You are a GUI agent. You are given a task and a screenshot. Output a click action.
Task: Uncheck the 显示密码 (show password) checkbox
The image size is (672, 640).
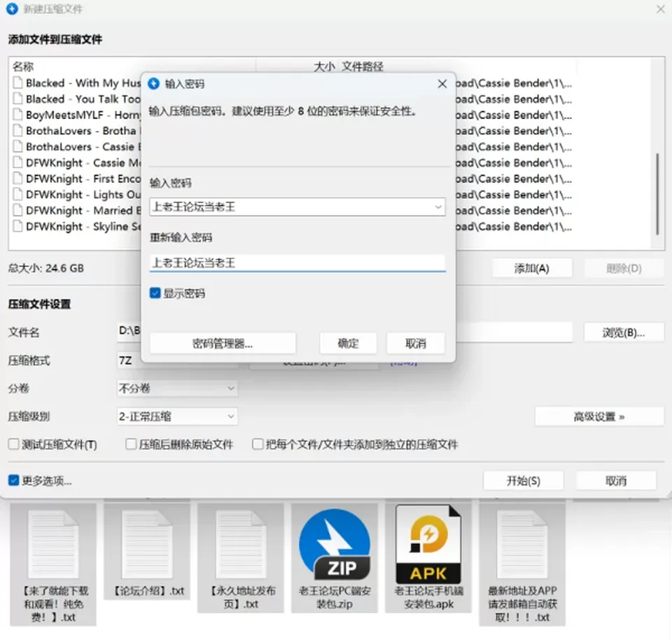pos(155,293)
